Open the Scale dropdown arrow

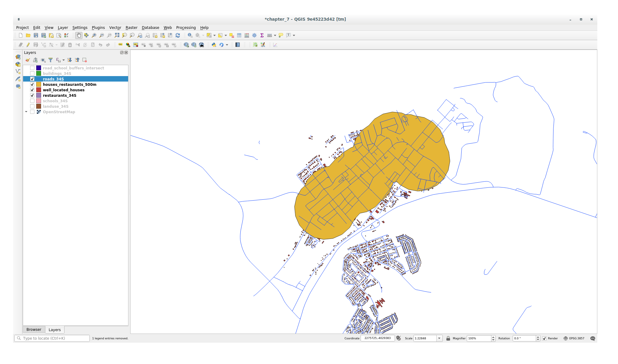(439, 338)
